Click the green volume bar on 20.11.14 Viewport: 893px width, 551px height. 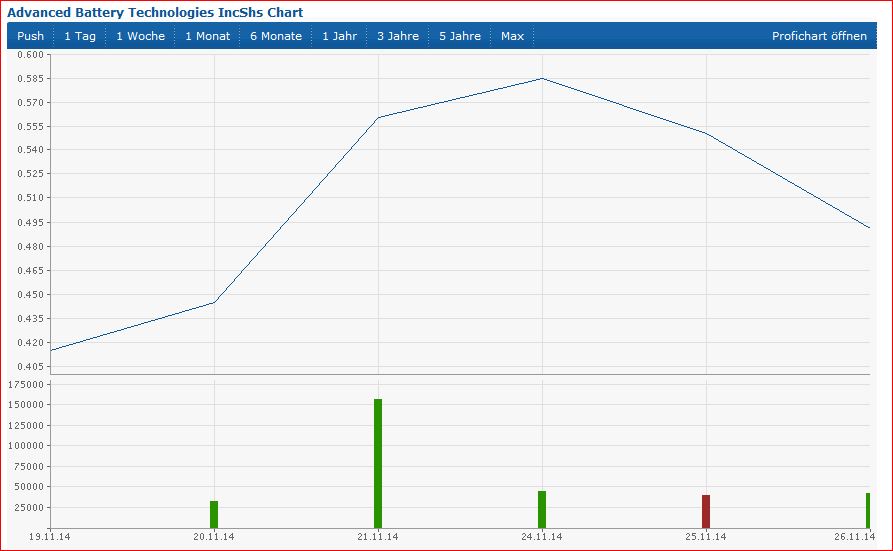pyautogui.click(x=214, y=515)
